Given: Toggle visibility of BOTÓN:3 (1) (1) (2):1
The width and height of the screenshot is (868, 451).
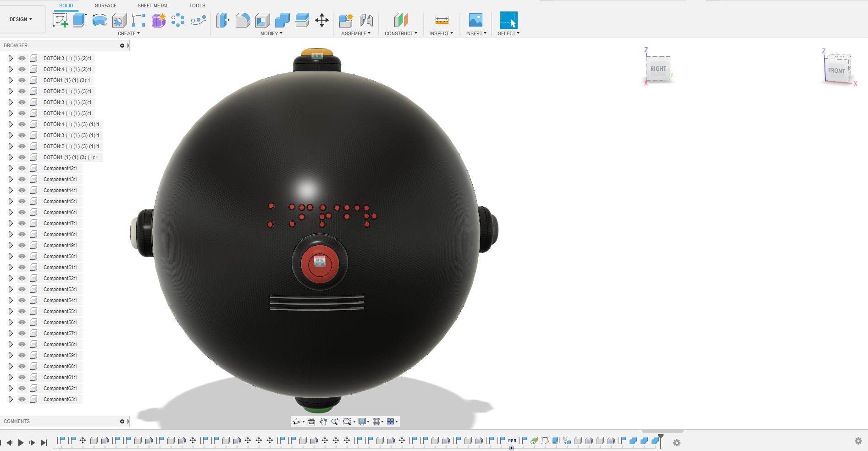Looking at the screenshot, I should pos(22,58).
